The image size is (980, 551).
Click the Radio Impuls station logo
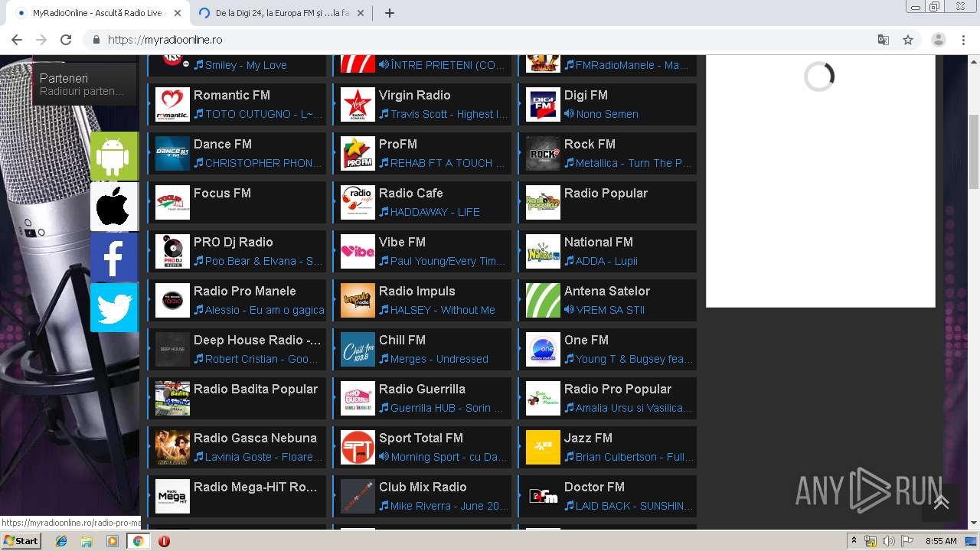[x=358, y=301]
